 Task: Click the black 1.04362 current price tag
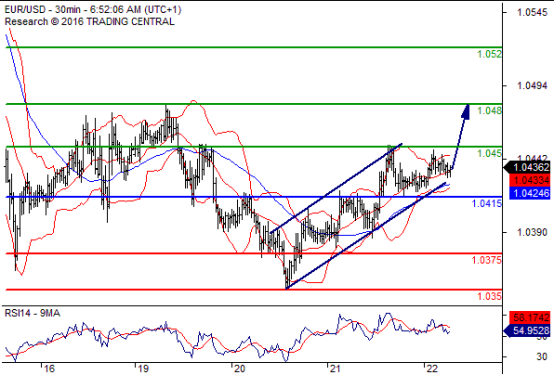pyautogui.click(x=528, y=167)
